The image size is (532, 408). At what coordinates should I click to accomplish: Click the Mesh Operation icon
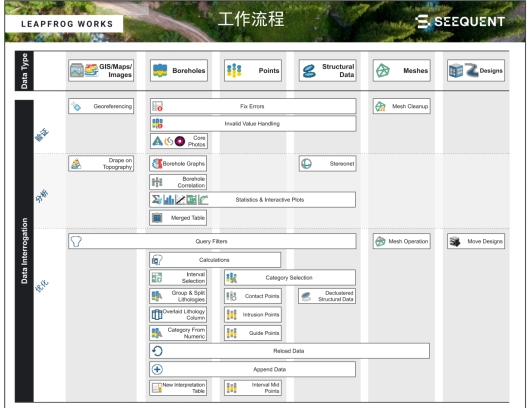[380, 241]
